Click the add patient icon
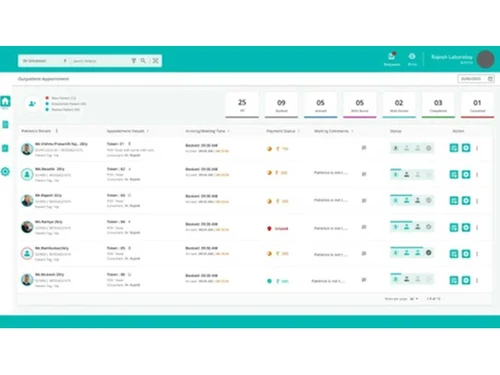This screenshot has width=500, height=375. coord(32,104)
